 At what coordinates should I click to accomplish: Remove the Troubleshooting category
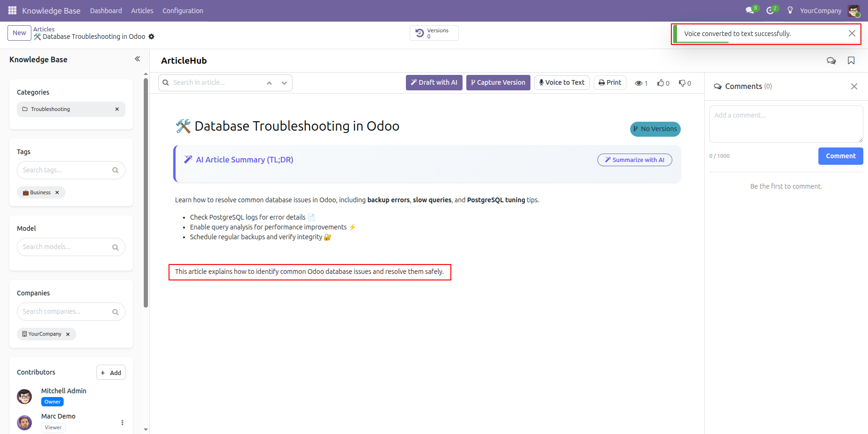pyautogui.click(x=117, y=109)
